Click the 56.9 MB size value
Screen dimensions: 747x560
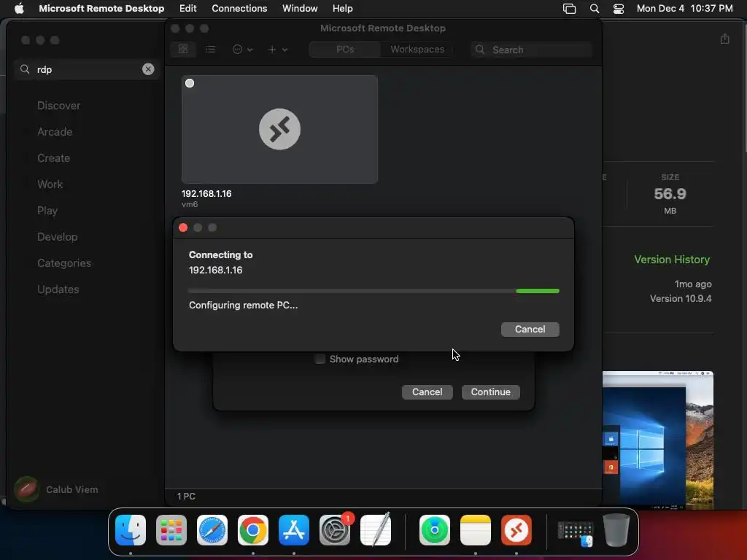tap(670, 194)
